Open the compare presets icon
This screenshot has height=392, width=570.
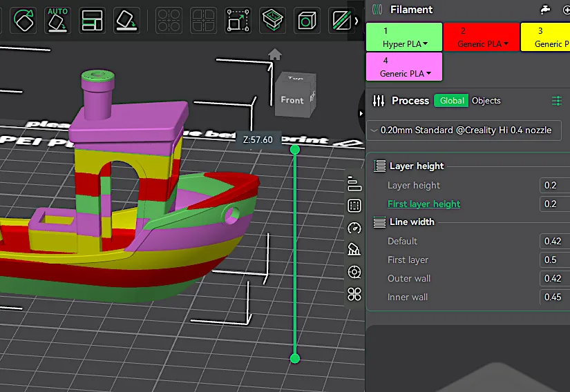[557, 101]
